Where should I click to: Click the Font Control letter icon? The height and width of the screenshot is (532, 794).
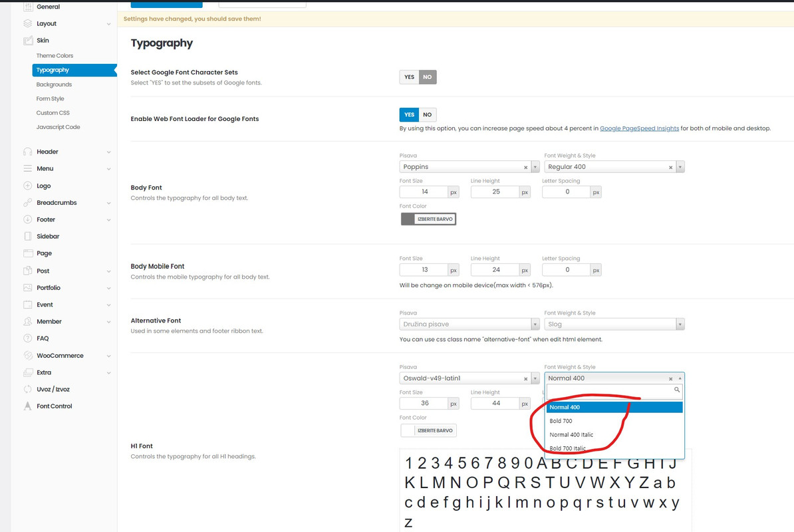[x=28, y=406]
